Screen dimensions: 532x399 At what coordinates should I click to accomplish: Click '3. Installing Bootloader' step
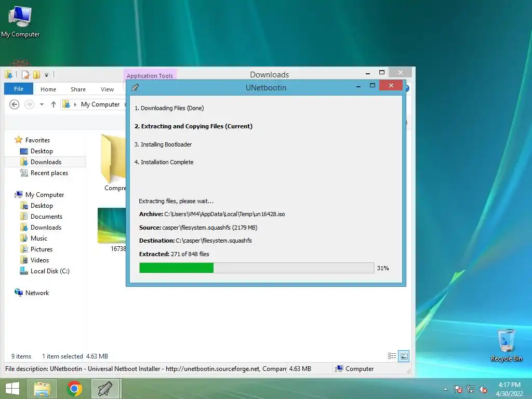163,144
